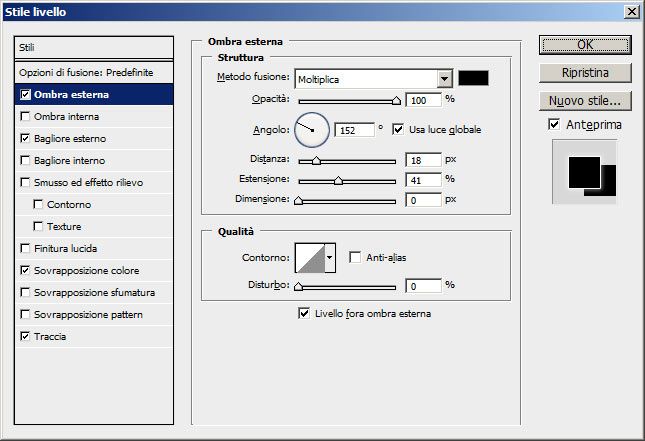645x441 pixels.
Task: Click the Distanza slider handle
Action: (x=316, y=160)
